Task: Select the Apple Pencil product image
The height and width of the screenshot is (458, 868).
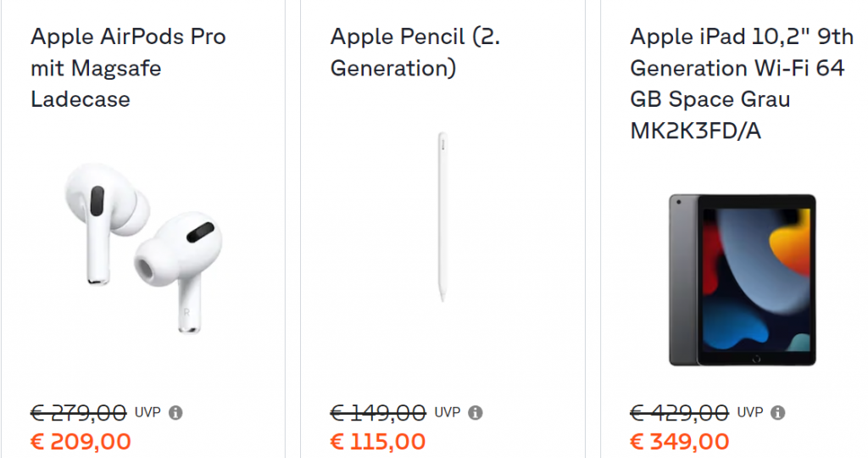Action: pos(442,216)
